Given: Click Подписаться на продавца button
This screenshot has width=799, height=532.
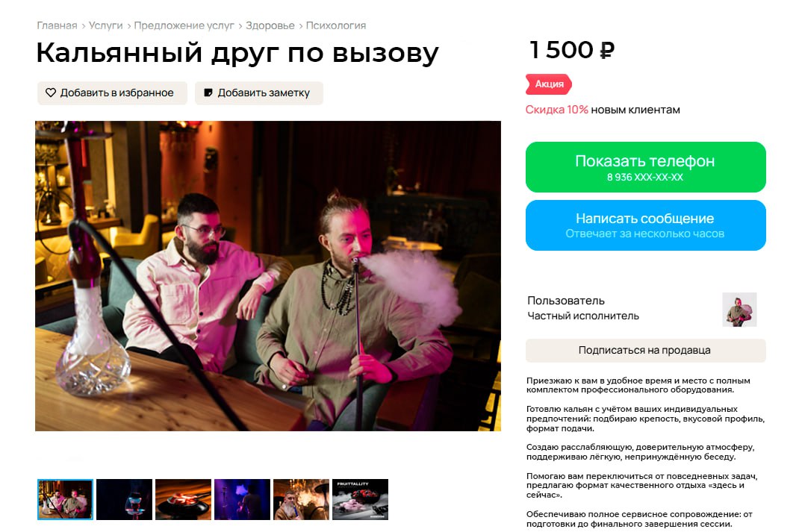Looking at the screenshot, I should (x=646, y=350).
